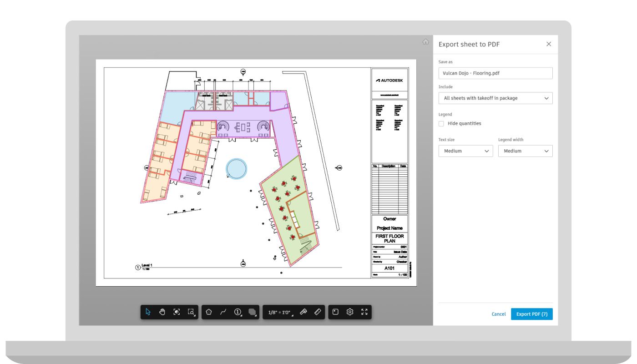Image resolution: width=637 pixels, height=364 pixels.
Task: Open the Legend width dropdown
Action: (526, 151)
